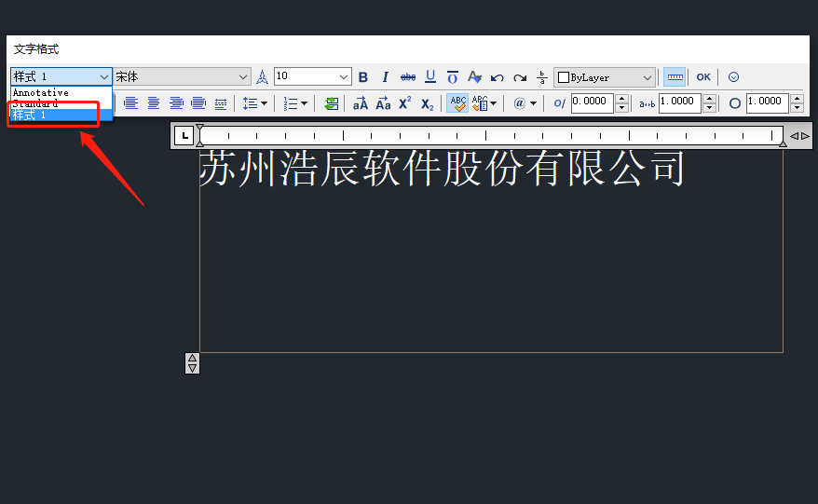Toggle the ruler display button
The image size is (818, 504).
point(675,77)
